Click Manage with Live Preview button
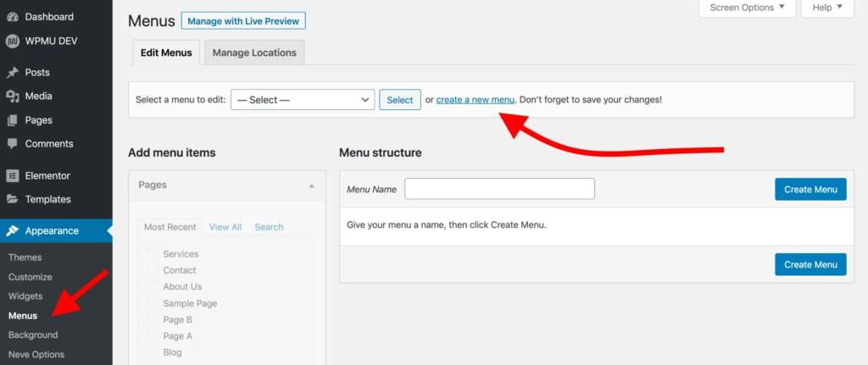This screenshot has width=868, height=365. click(243, 21)
